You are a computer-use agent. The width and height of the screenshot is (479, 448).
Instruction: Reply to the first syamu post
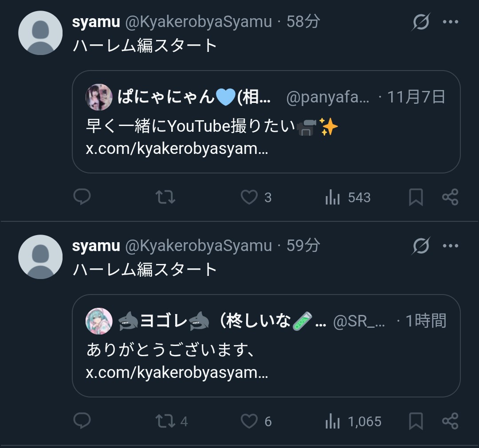click(82, 197)
